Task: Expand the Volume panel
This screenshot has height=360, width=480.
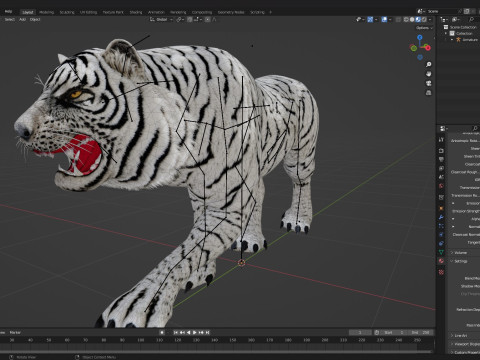Action: point(460,253)
